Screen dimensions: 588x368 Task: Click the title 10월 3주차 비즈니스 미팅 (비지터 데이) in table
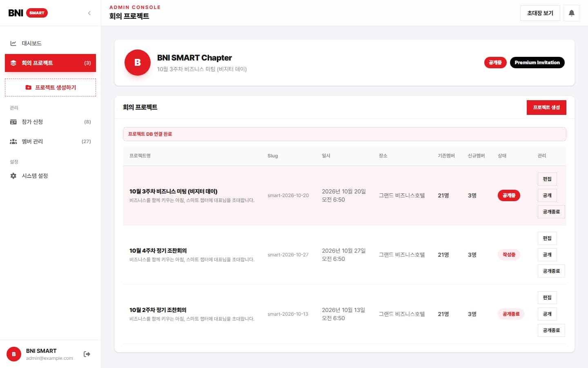pyautogui.click(x=173, y=191)
